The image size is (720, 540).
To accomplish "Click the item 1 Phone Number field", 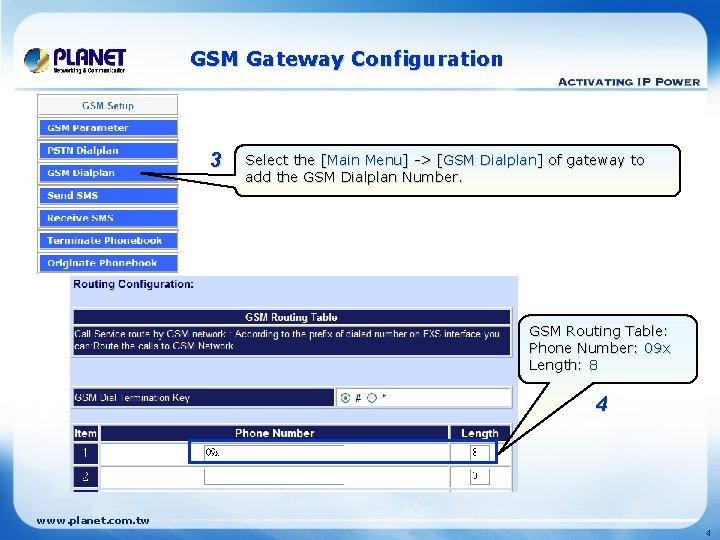I will 274,452.
